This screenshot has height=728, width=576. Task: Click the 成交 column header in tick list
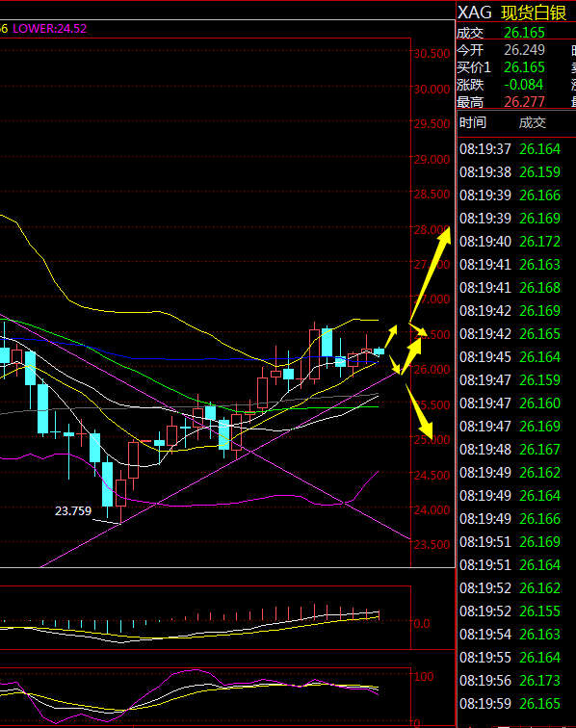click(x=533, y=122)
